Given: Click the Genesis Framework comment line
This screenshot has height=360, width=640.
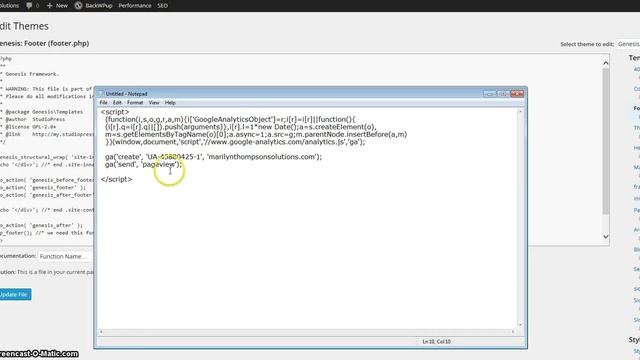Looking at the screenshot, I should point(29,74).
